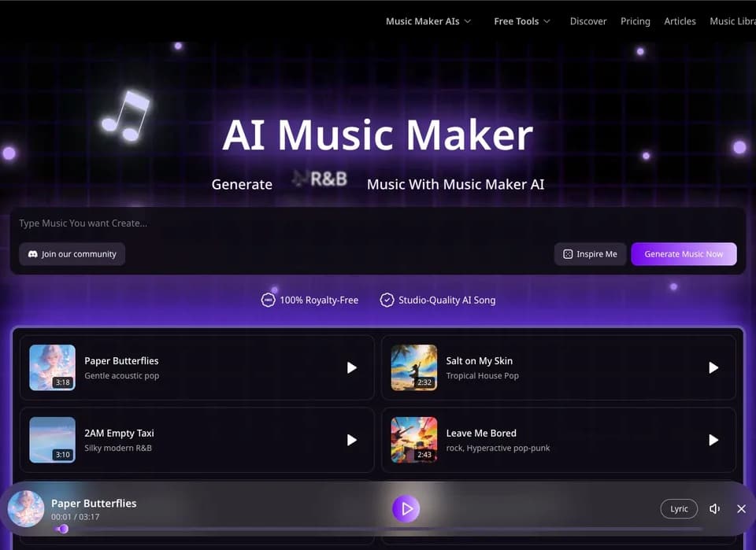
Task: Click the Discord icon in Join our community
Action: pyautogui.click(x=33, y=254)
